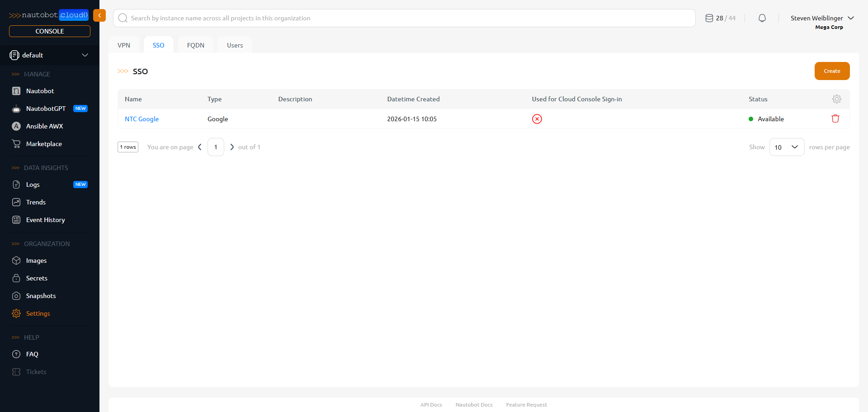Open the NTC Google link
The height and width of the screenshot is (412, 868).
pyautogui.click(x=142, y=119)
